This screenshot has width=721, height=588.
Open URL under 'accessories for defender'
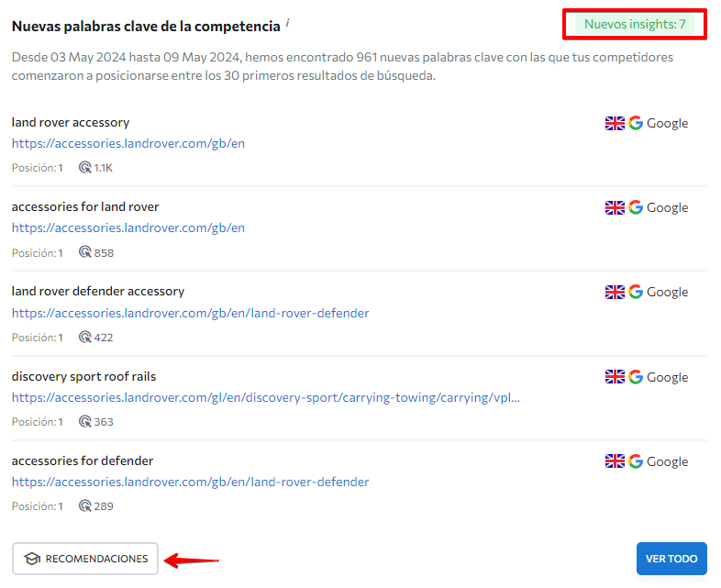pos(191,482)
